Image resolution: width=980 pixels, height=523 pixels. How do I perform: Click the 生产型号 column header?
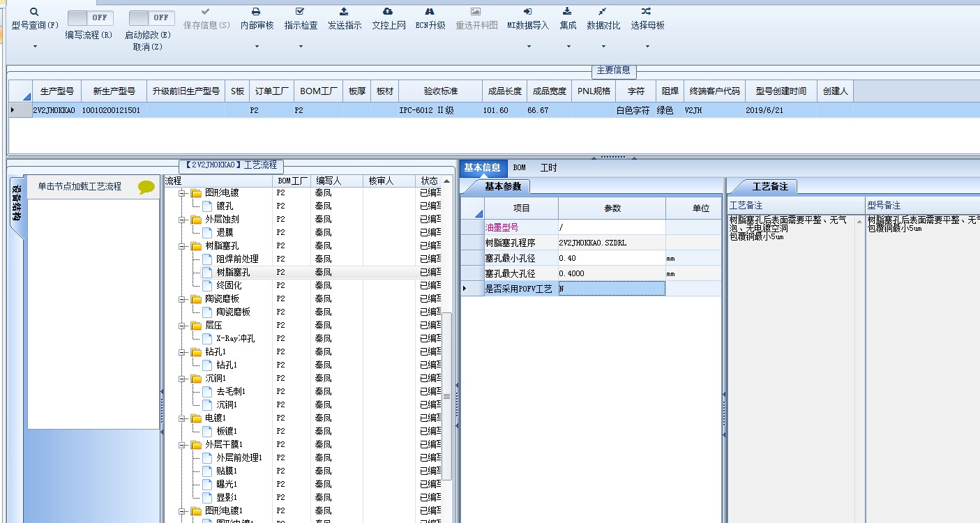(x=56, y=91)
